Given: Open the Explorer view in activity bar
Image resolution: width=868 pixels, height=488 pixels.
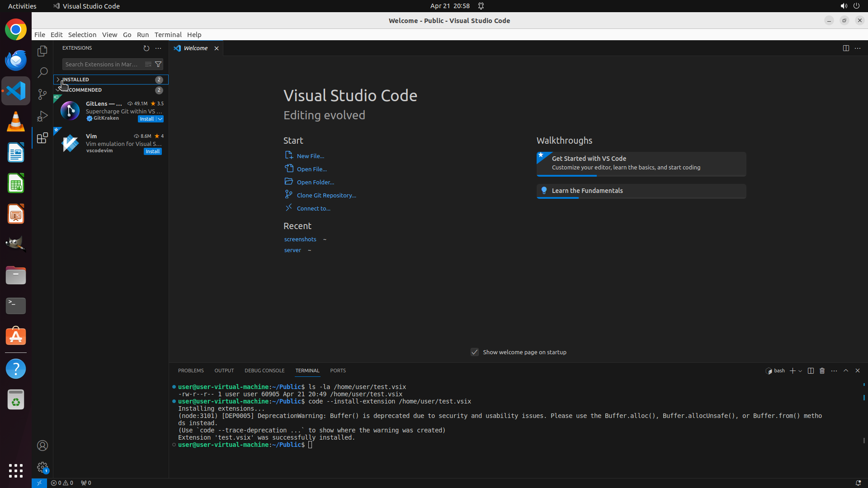Looking at the screenshot, I should click(42, 51).
